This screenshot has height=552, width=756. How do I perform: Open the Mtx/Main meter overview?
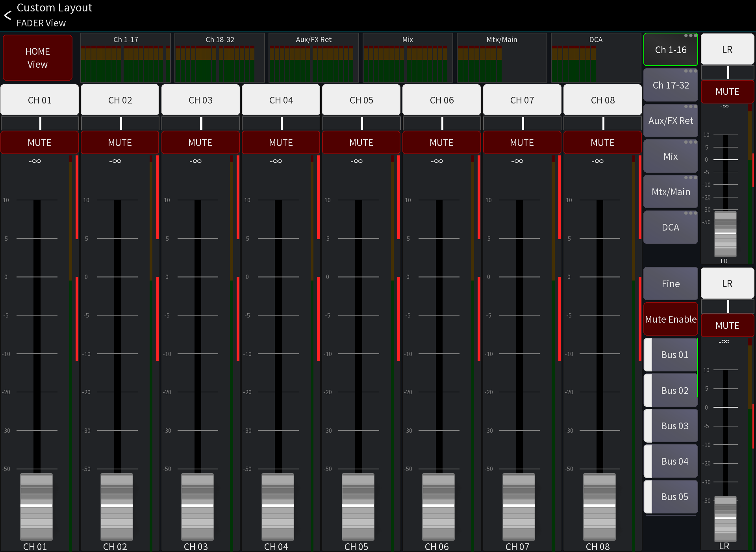[502, 58]
